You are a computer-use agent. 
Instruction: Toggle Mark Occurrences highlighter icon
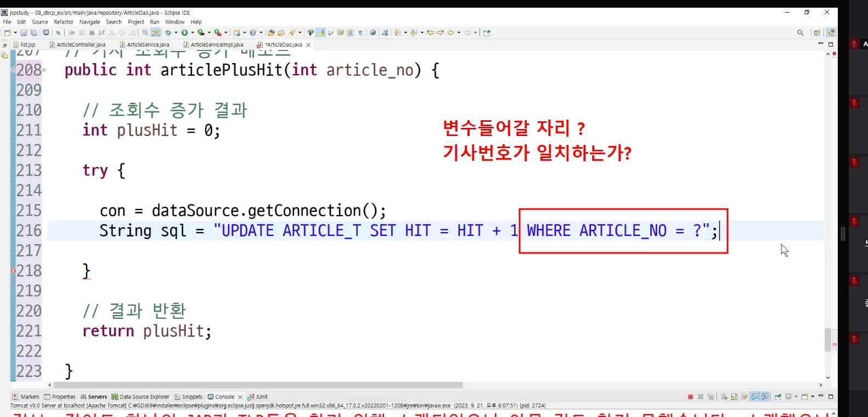click(321, 33)
